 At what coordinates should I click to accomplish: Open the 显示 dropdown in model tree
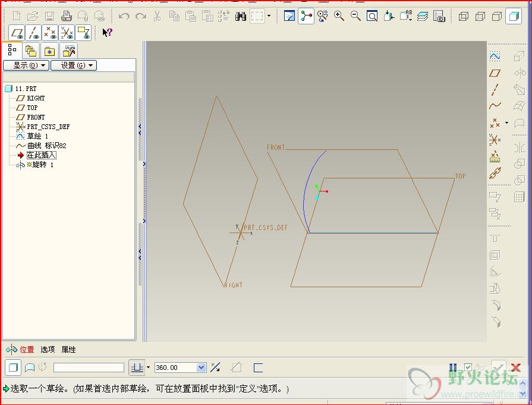click(x=26, y=65)
